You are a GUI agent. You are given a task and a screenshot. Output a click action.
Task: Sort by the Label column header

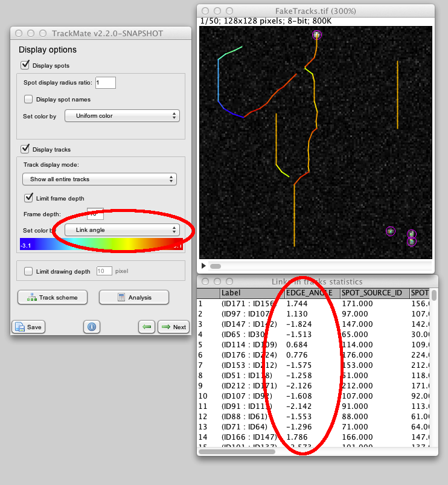[252, 293]
